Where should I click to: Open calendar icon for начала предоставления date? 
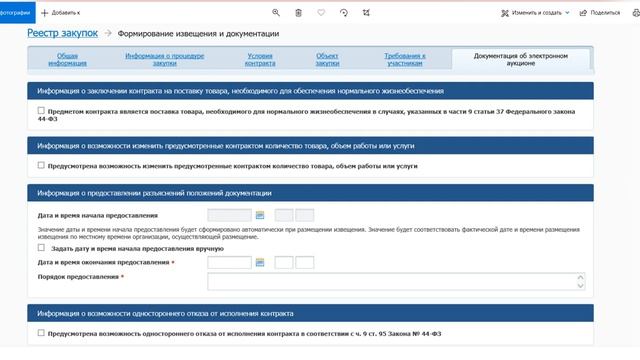click(x=260, y=215)
